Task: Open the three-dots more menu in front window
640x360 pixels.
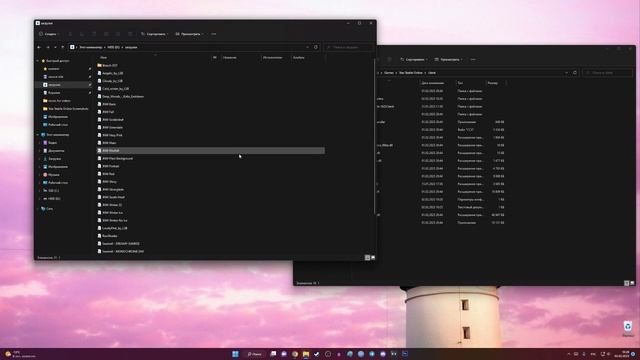Action: (x=213, y=34)
